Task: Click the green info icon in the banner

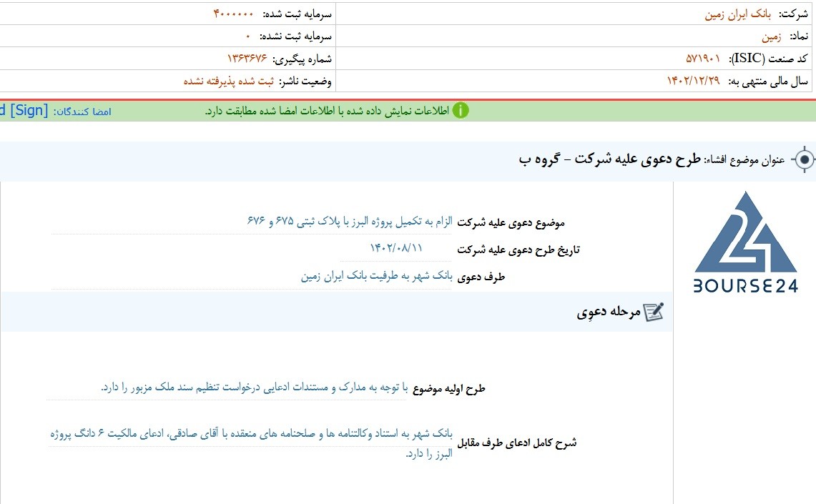Action: 461,110
